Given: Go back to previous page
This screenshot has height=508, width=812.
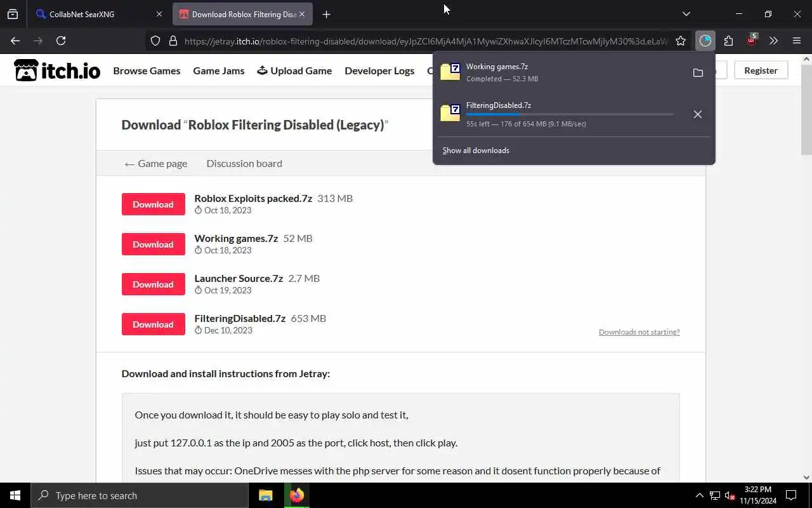Looking at the screenshot, I should [15, 41].
